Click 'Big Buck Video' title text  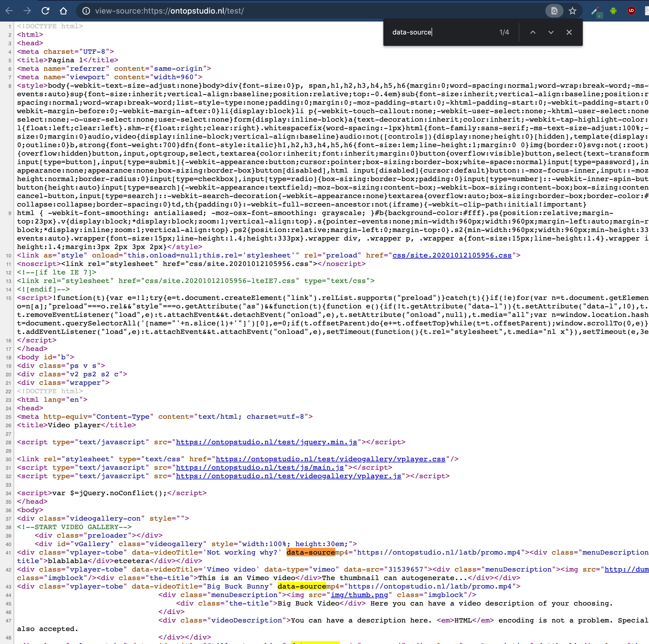(x=308, y=603)
